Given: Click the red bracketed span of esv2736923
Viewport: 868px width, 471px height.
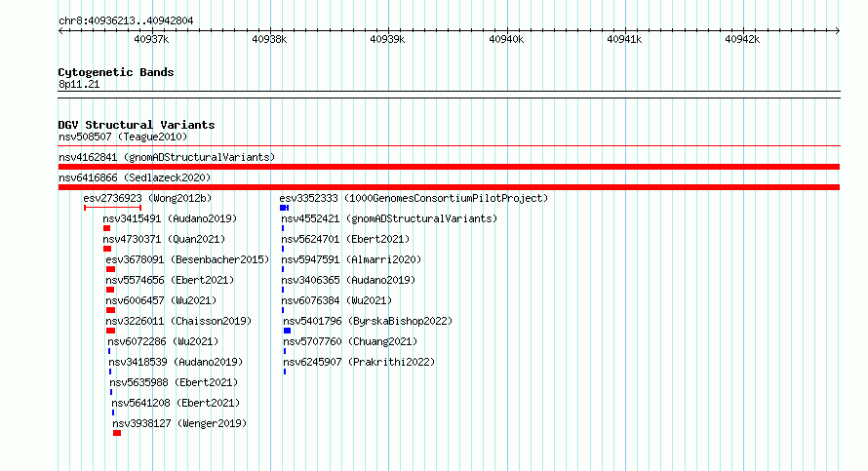Looking at the screenshot, I should coord(112,208).
